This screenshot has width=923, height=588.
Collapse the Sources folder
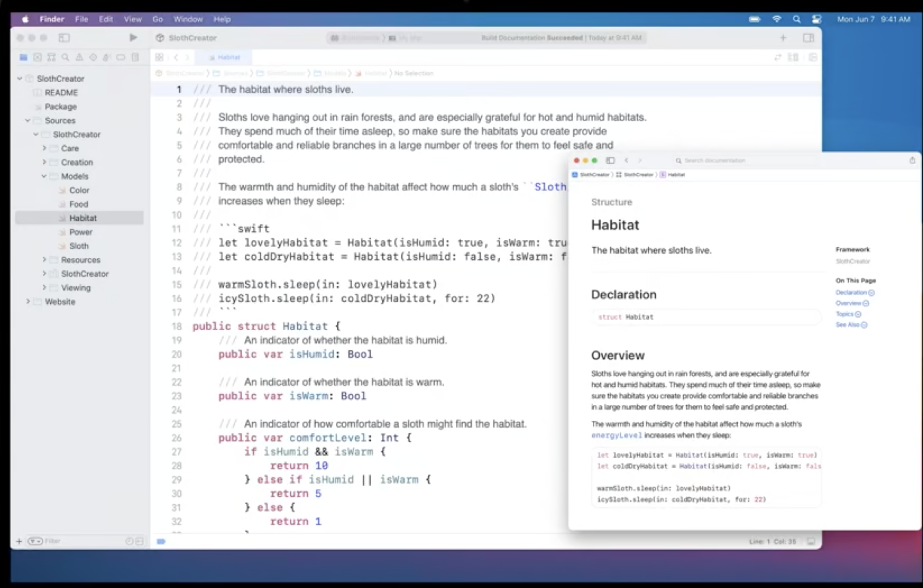[x=27, y=120]
